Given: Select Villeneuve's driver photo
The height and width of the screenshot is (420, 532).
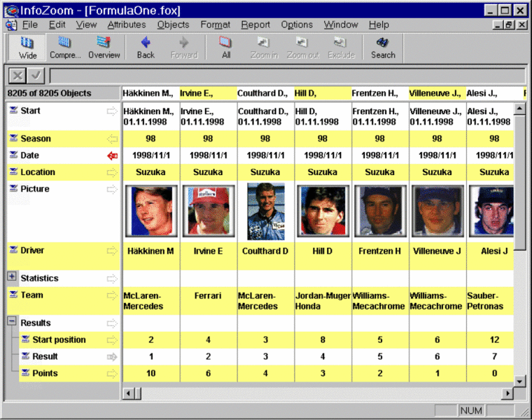Looking at the screenshot, I should click(437, 211).
